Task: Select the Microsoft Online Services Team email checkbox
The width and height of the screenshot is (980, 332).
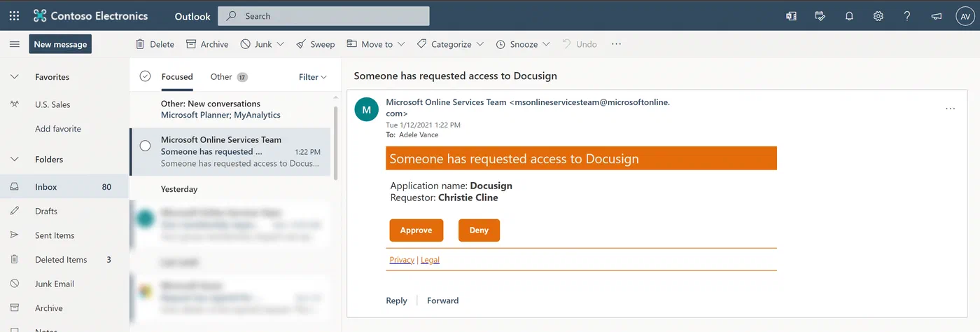Action: (145, 146)
